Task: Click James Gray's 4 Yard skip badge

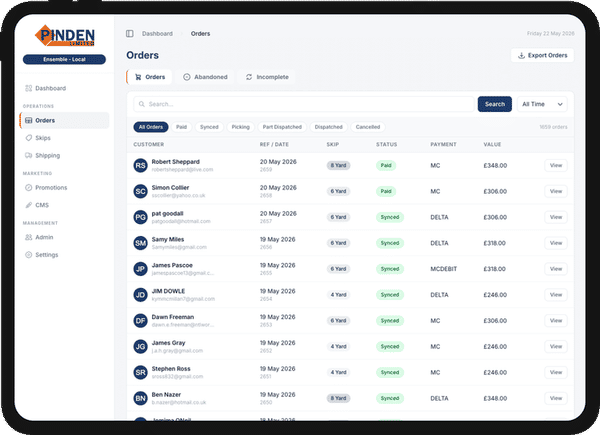Action: click(338, 347)
